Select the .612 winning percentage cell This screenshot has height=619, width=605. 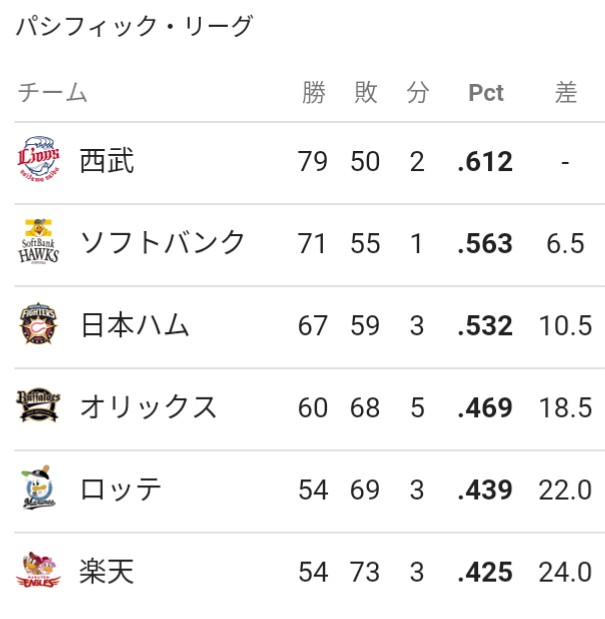[x=485, y=161]
